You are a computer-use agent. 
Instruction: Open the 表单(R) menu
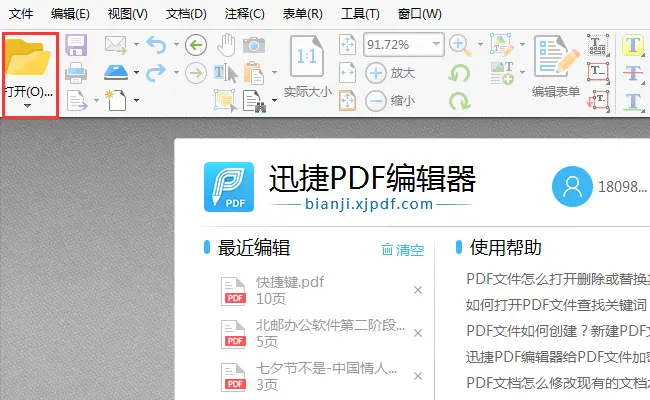click(303, 14)
